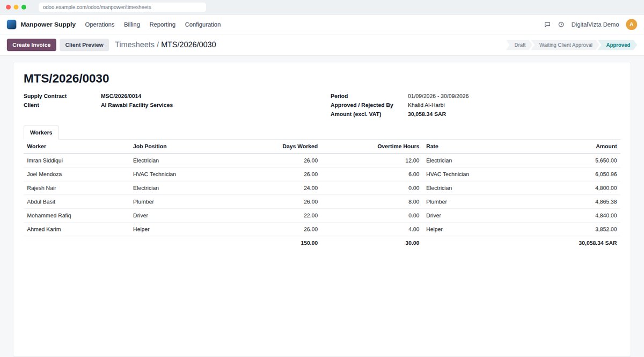
Task: Click the MTS/2026/0030 breadcrumb text
Action: (188, 45)
